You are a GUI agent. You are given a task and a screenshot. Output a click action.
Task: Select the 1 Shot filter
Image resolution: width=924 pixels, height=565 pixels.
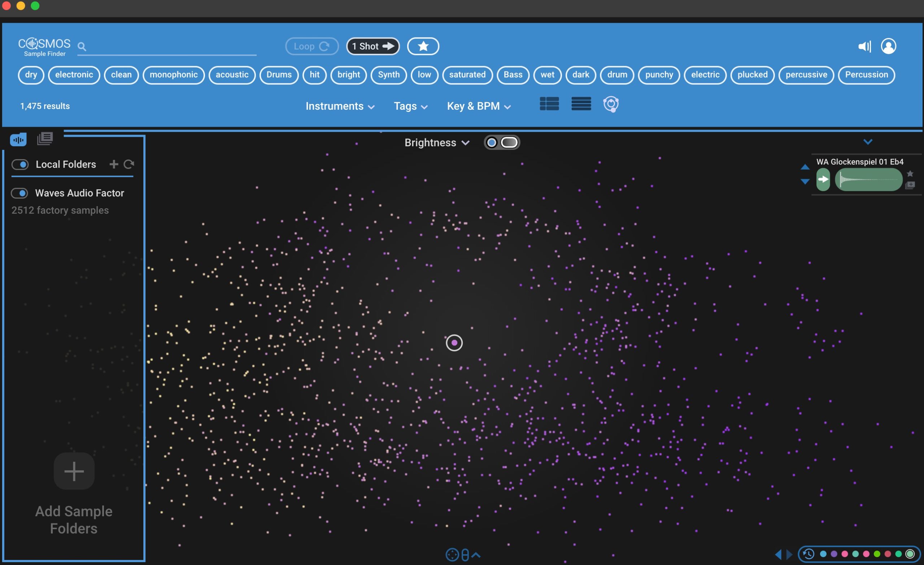point(373,47)
